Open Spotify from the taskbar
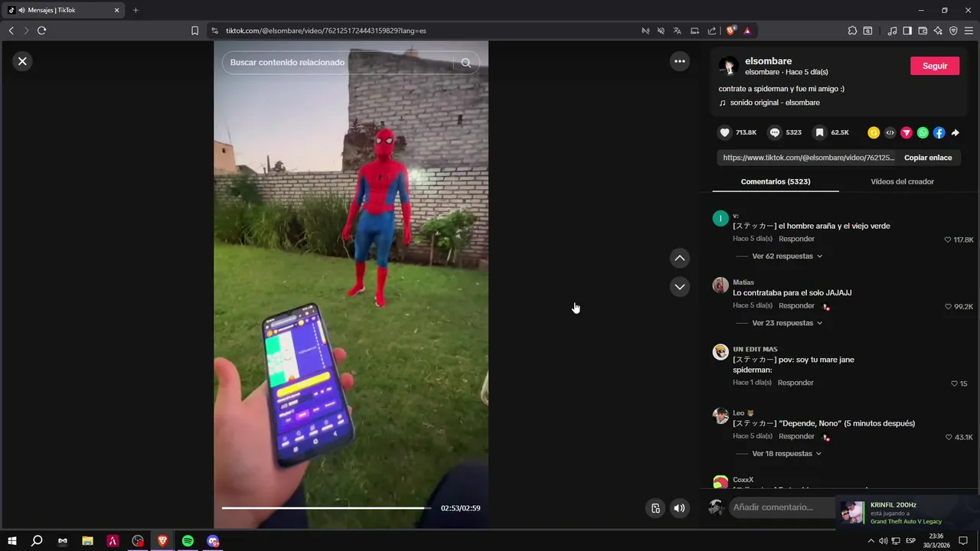 tap(188, 541)
